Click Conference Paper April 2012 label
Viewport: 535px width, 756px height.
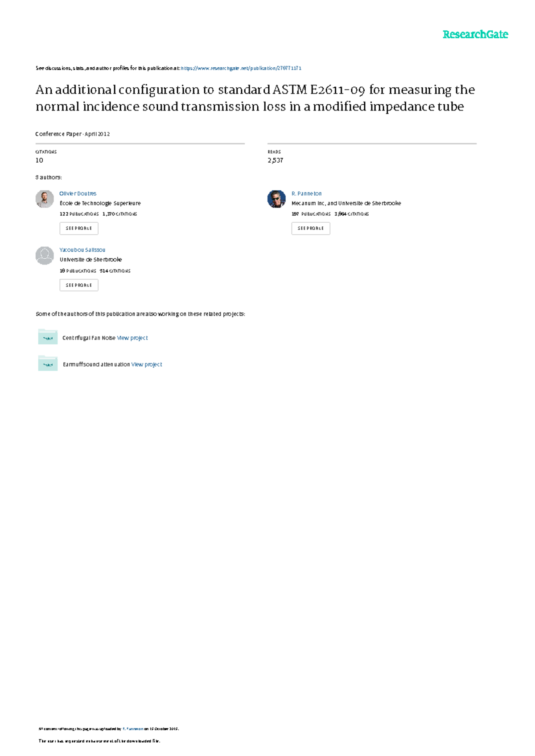(x=73, y=134)
